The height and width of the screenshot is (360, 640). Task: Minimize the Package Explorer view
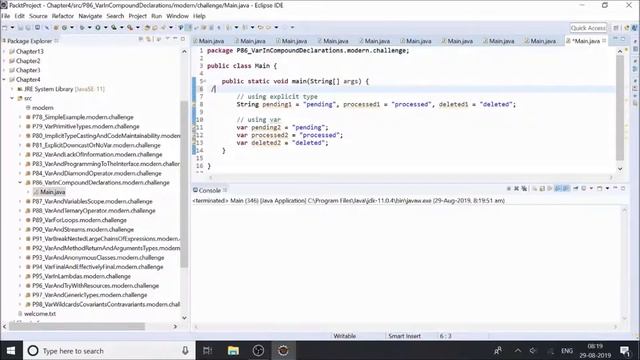175,39
